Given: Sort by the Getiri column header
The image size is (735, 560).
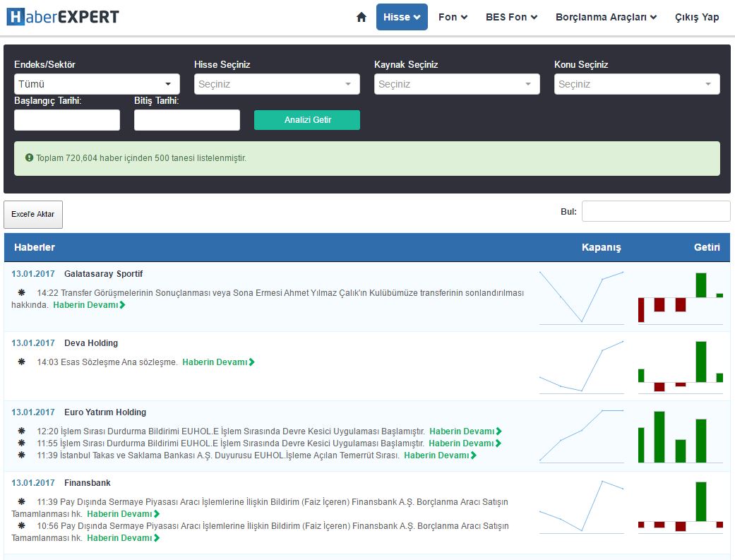Looking at the screenshot, I should pyautogui.click(x=707, y=247).
